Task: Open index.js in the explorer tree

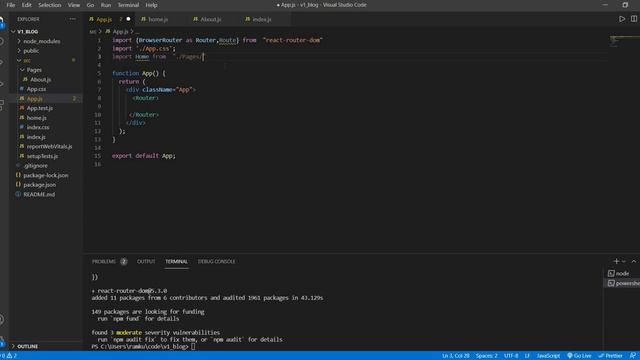Action: [x=36, y=137]
